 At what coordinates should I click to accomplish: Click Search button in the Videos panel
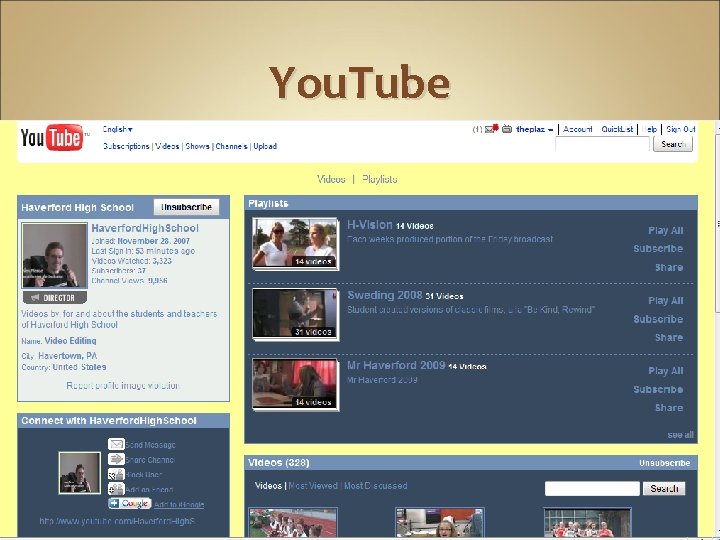[x=664, y=489]
